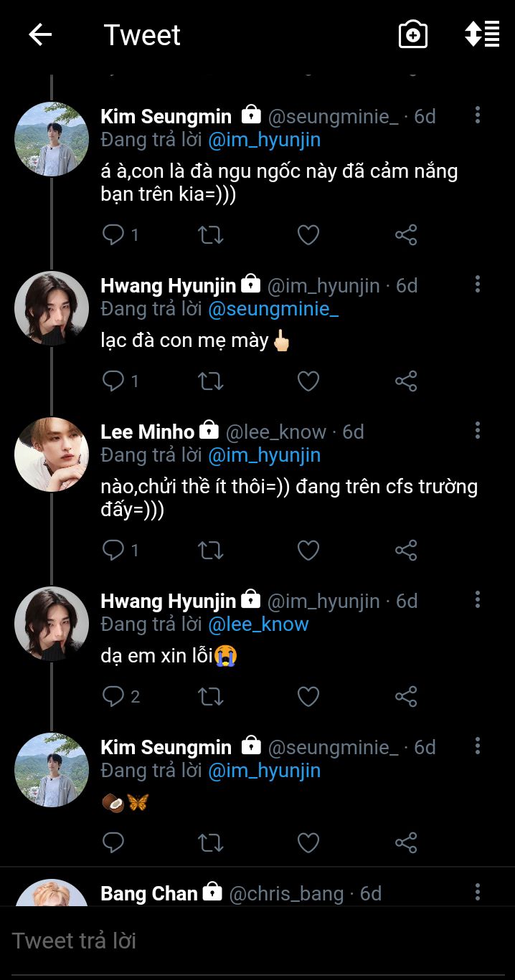The width and height of the screenshot is (515, 980).
Task: Tap the @seungminie_ reply mention
Action: pos(273,309)
